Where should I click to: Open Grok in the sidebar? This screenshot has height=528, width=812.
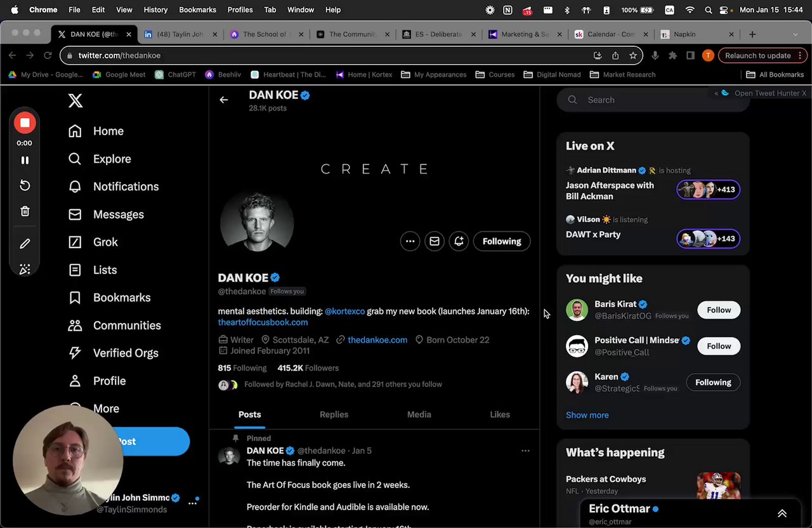tap(93, 242)
